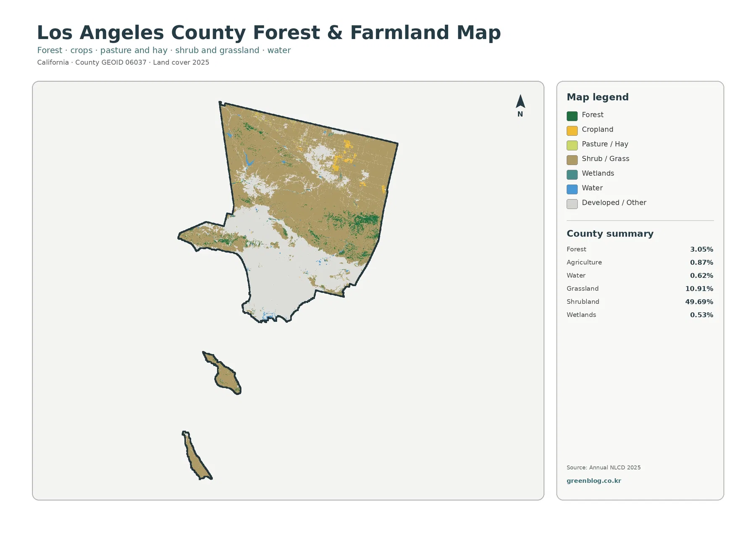Click the Map legend heading
This screenshot has width=756, height=535.
click(x=598, y=97)
